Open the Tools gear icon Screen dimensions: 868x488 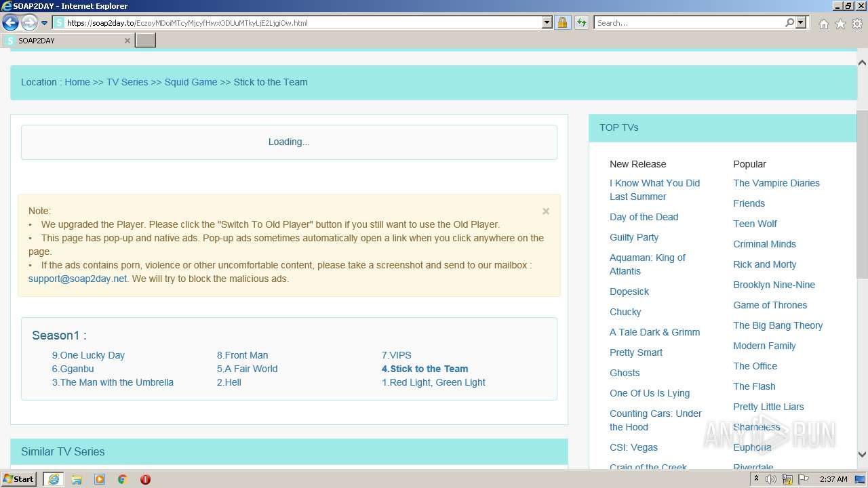[857, 24]
